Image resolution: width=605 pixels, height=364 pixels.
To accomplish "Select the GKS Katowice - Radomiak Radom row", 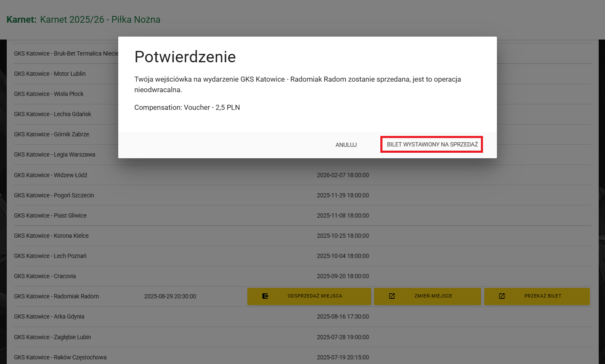I will [56, 296].
